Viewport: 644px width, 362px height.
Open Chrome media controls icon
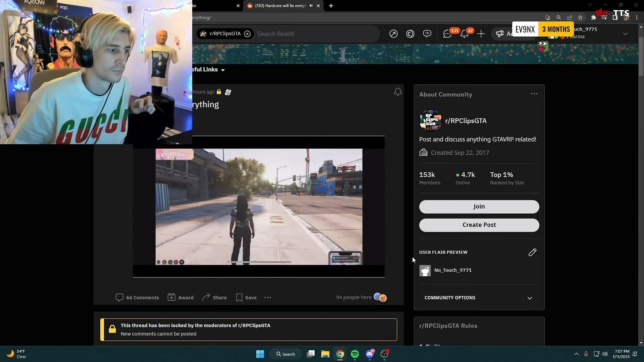[604, 17]
